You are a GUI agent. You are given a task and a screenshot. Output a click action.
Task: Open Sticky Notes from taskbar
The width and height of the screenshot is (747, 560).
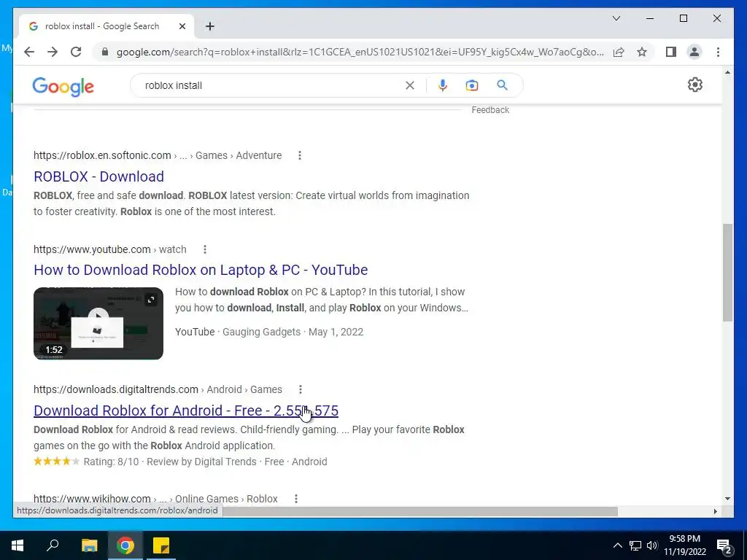(161, 545)
